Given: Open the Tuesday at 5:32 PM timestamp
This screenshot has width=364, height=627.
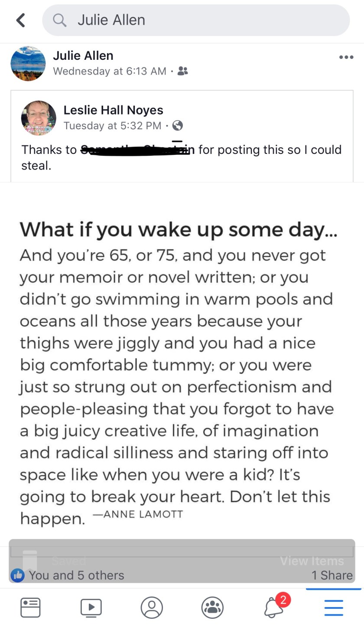Looking at the screenshot, I should (x=112, y=126).
